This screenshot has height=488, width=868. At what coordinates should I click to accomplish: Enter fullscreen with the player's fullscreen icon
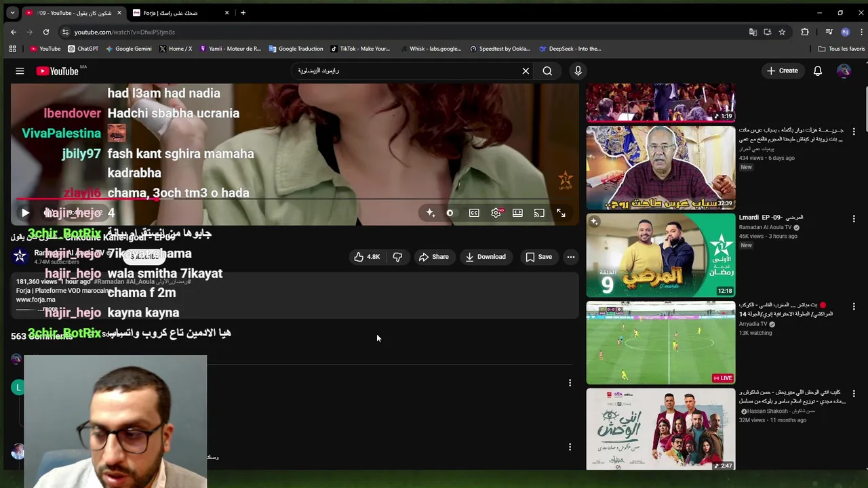coord(561,213)
